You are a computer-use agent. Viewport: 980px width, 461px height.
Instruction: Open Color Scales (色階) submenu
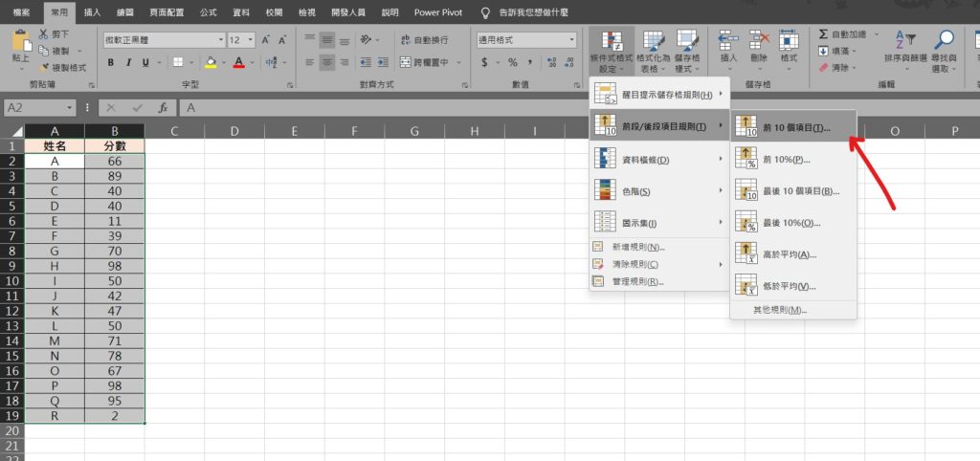(x=659, y=191)
